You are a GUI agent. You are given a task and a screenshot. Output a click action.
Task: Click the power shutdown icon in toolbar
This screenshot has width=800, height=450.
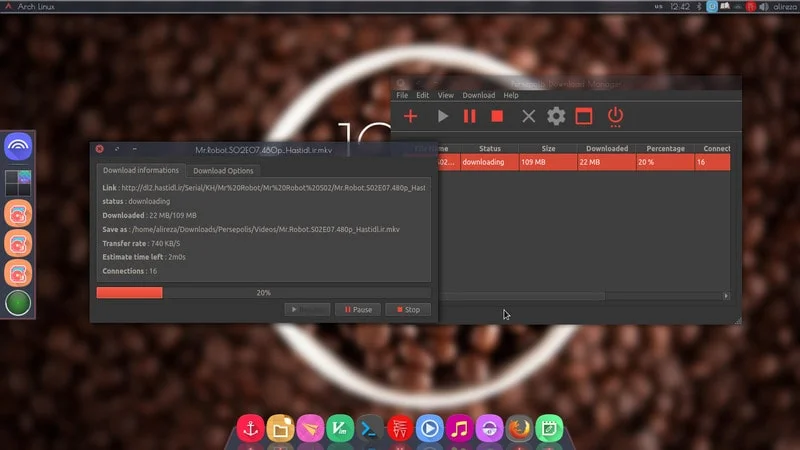tap(615, 116)
